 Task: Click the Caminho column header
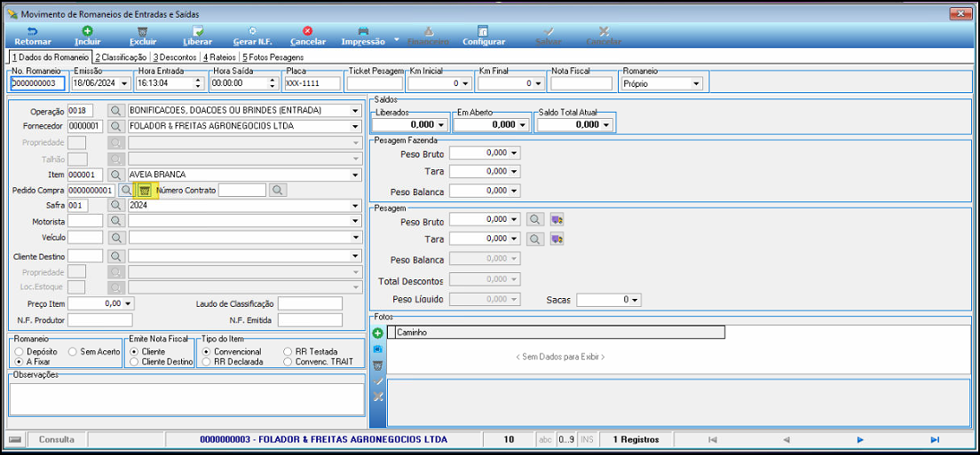(x=560, y=333)
